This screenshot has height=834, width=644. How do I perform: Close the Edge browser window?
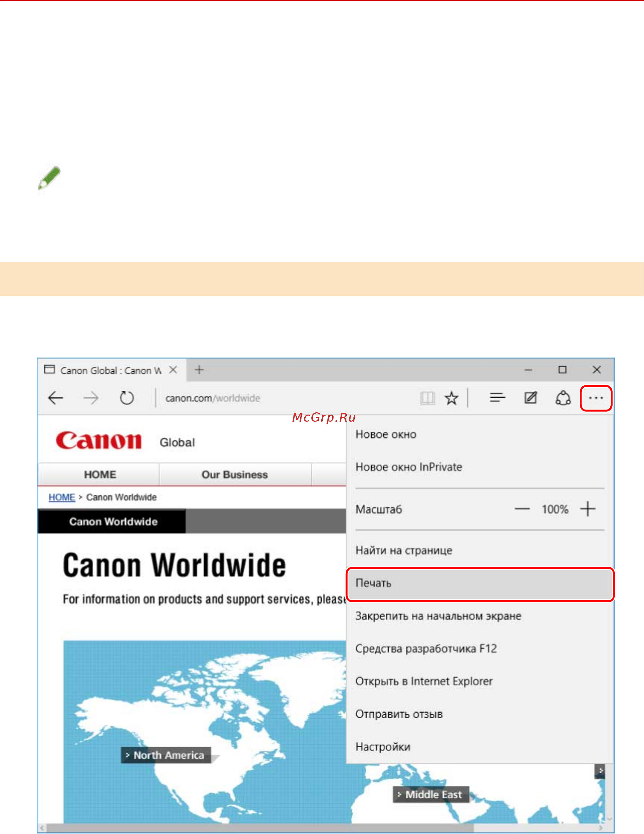597,370
